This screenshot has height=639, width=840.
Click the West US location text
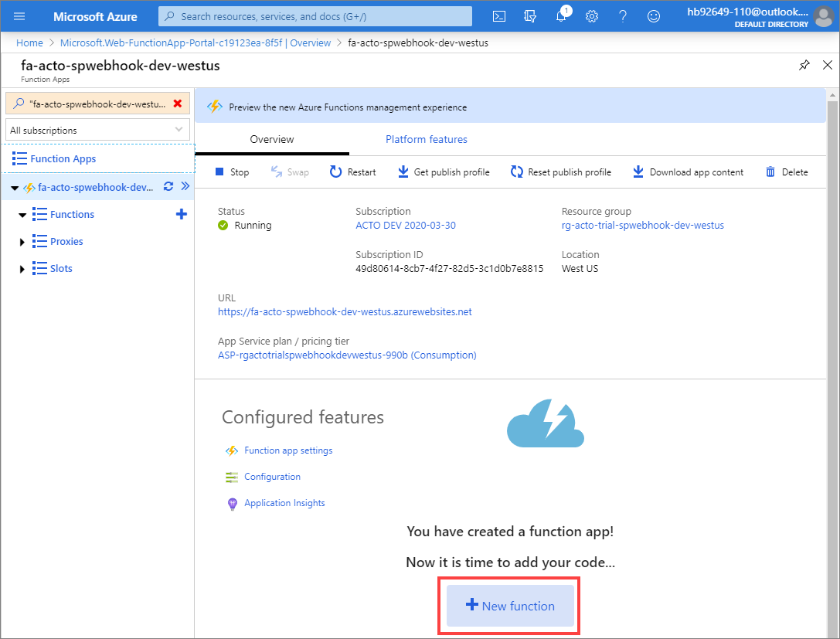tap(580, 268)
